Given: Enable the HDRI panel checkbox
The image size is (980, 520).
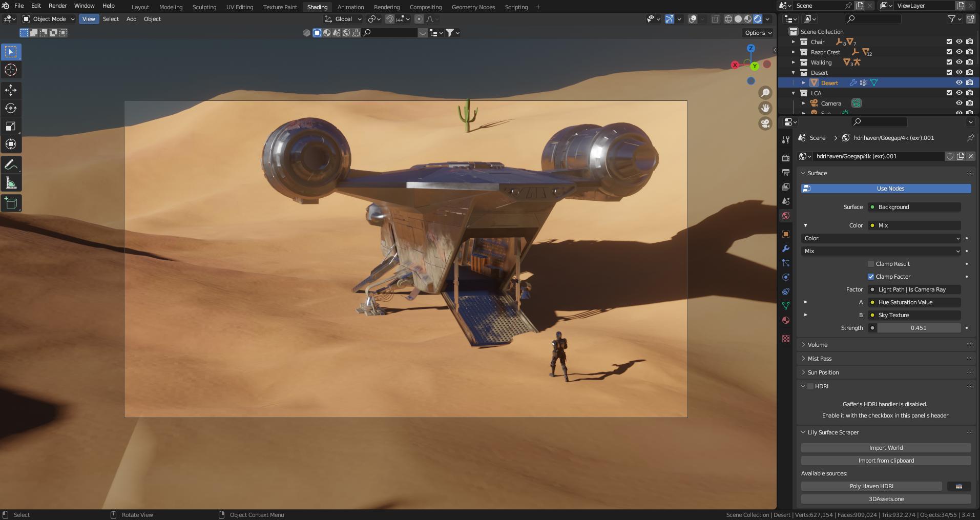Looking at the screenshot, I should (810, 386).
